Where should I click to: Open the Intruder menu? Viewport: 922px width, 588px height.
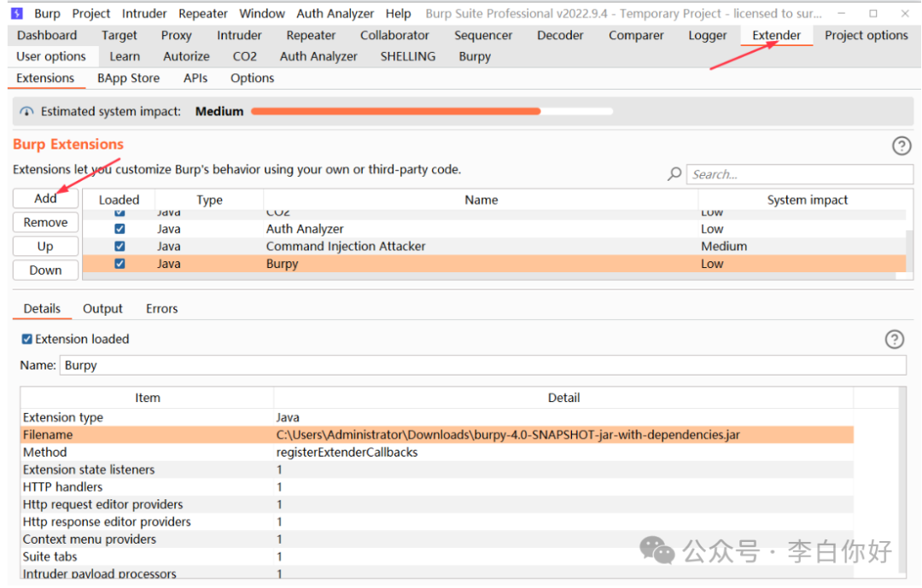click(144, 14)
